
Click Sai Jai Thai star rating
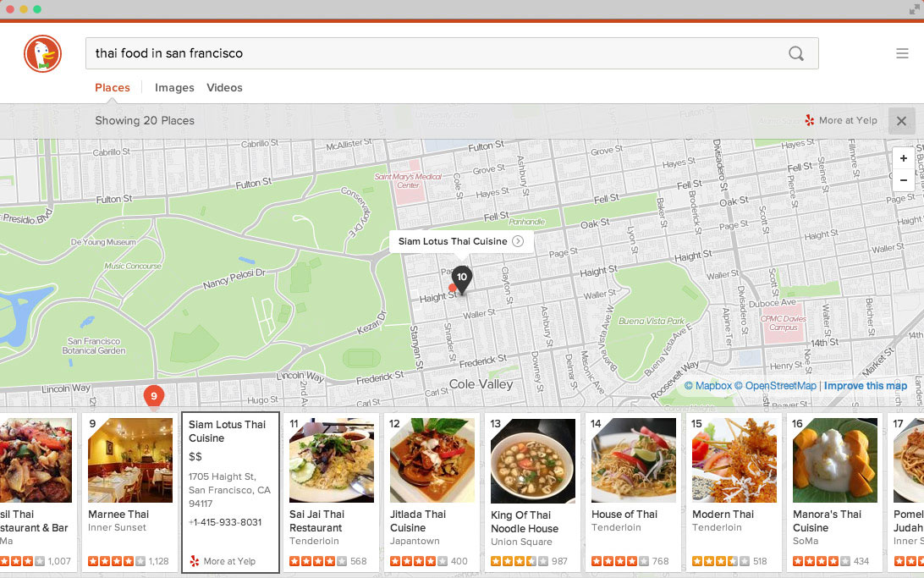coord(318,561)
